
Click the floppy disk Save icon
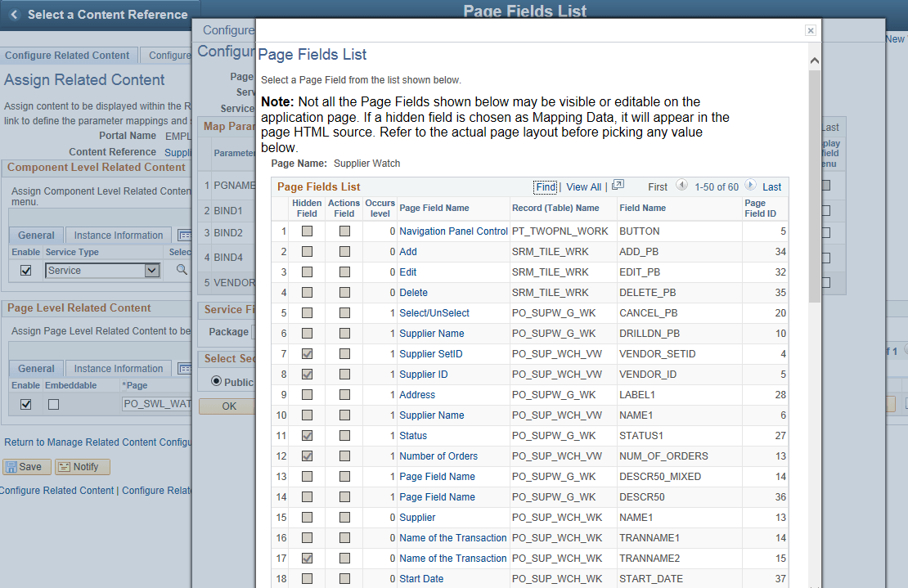click(27, 466)
